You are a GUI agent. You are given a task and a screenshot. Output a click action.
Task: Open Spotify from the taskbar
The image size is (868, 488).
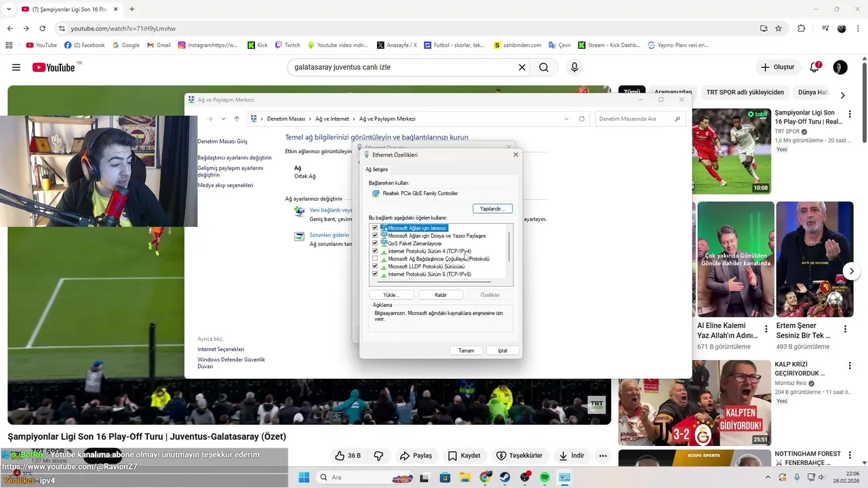pyautogui.click(x=545, y=477)
